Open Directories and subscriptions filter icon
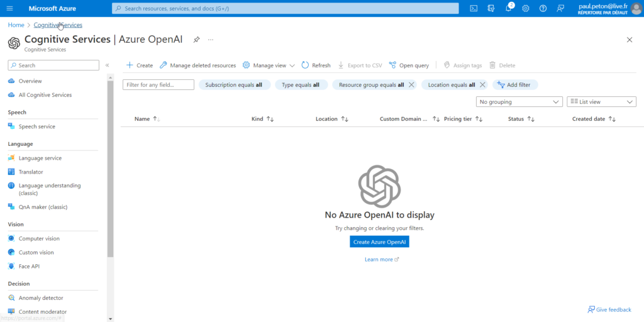 coord(491,8)
